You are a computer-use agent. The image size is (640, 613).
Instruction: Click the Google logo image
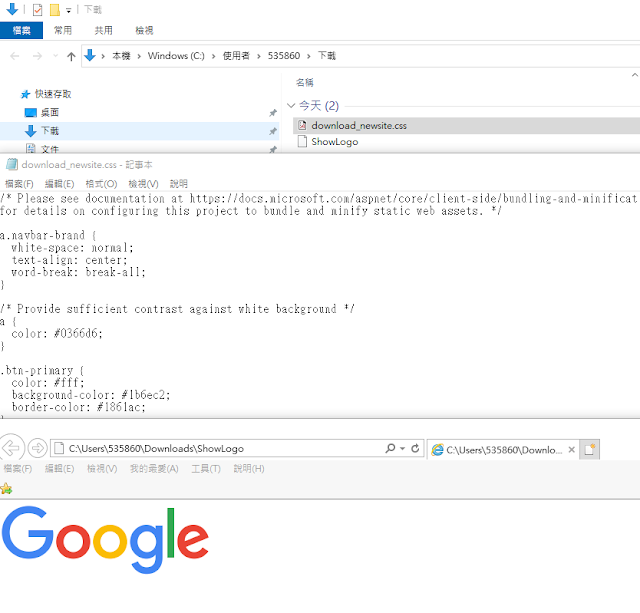coord(105,540)
